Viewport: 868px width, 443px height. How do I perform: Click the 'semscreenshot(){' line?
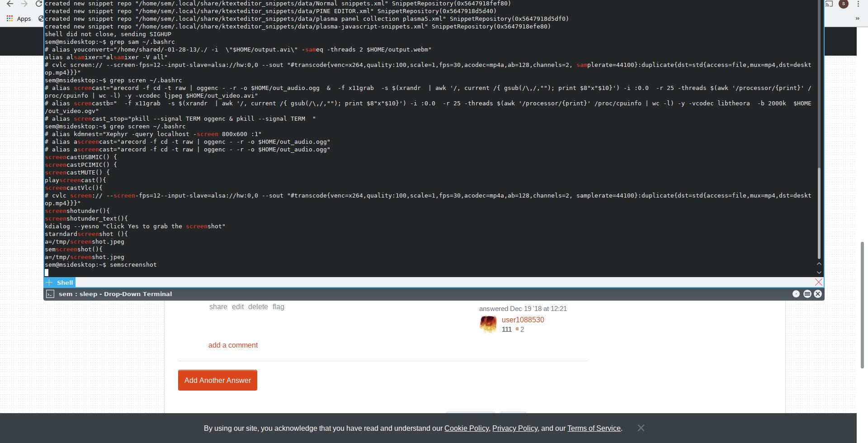(74, 250)
